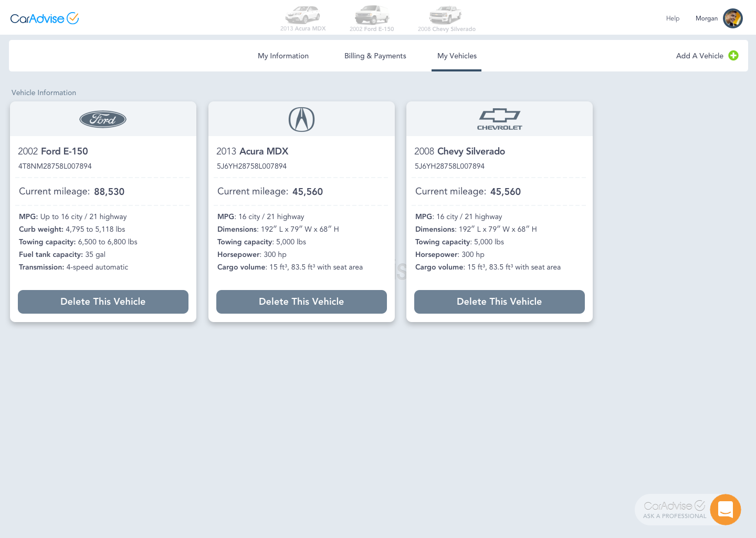Click Curb weight 4,795 to 5,118 lbs
Viewport: 756px width, 538px height.
(x=72, y=229)
